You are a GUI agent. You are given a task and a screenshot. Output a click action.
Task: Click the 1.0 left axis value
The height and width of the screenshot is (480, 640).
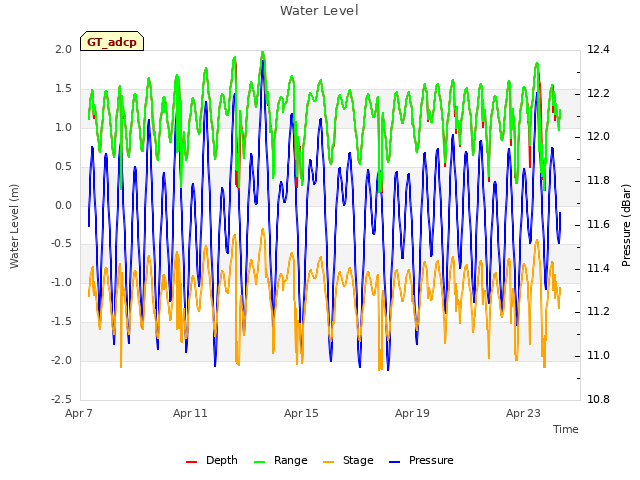click(64, 127)
